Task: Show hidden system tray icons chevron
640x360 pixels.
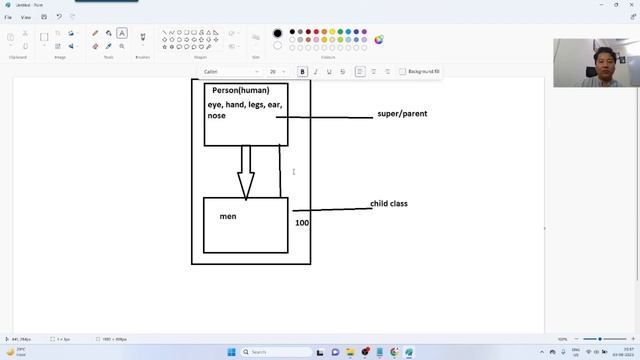Action: coord(542,352)
